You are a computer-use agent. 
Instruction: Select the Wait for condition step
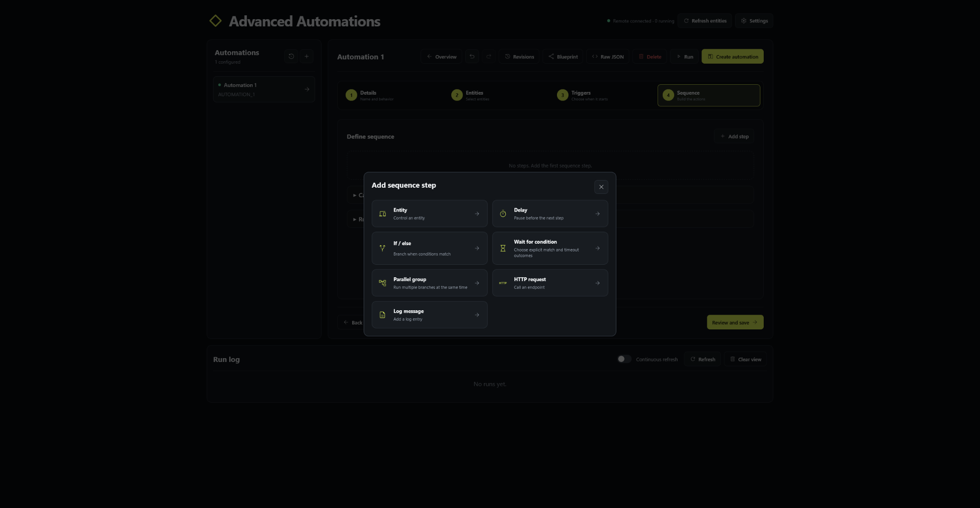(550, 248)
